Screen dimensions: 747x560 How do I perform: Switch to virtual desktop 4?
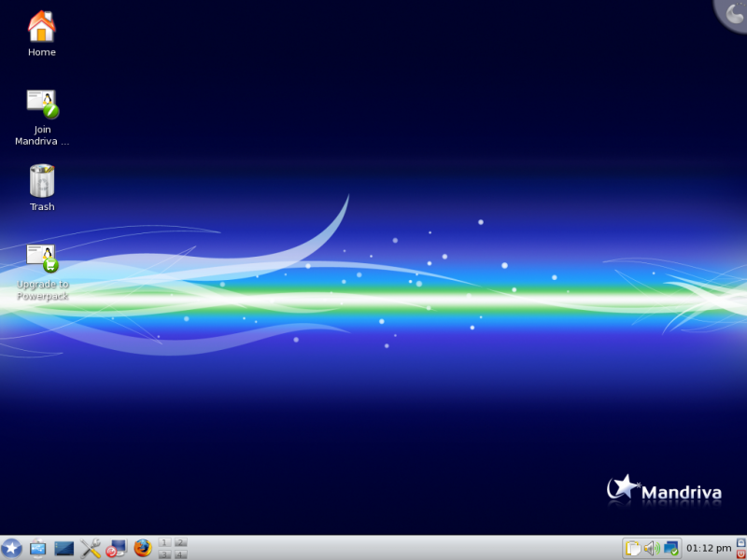pyautogui.click(x=180, y=554)
